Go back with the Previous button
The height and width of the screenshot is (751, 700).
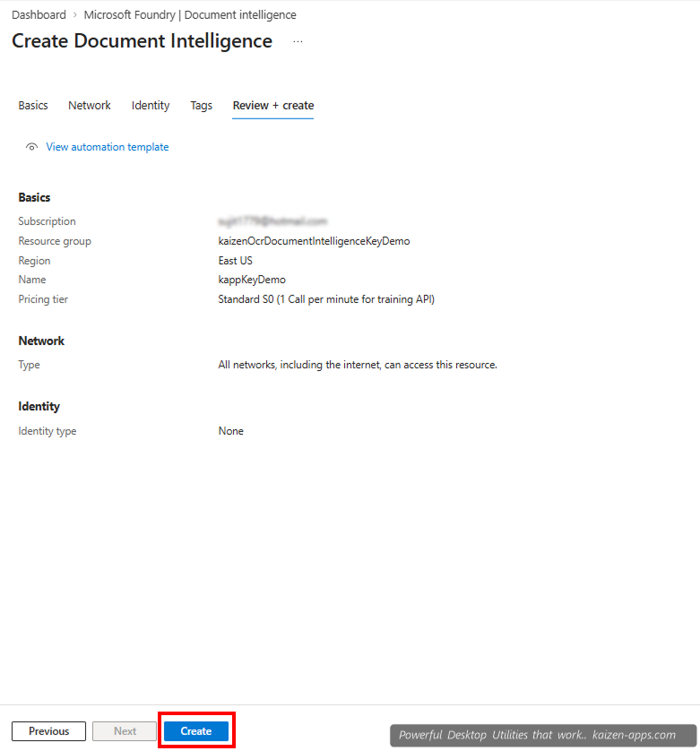pos(49,731)
